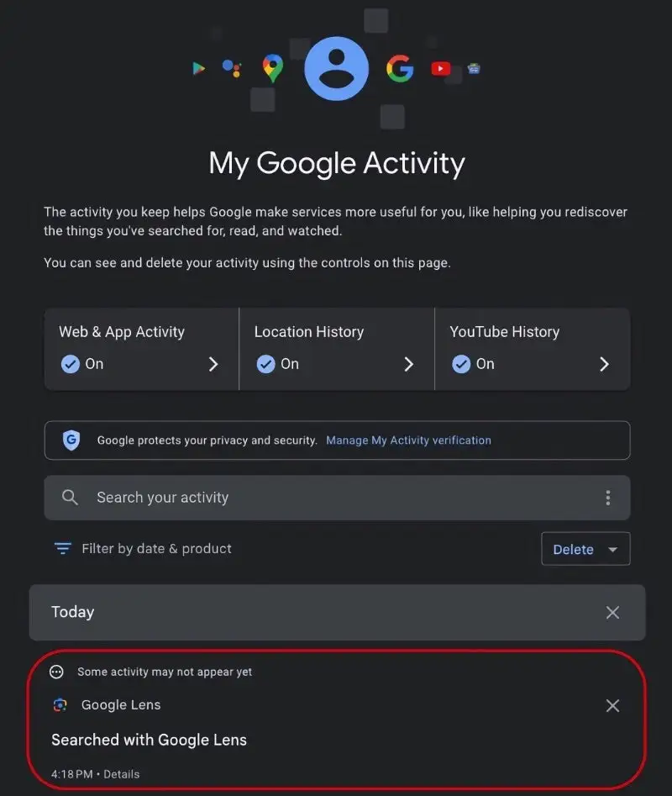672x796 pixels.
Task: Open Manage My Activity verification link
Action: (408, 440)
